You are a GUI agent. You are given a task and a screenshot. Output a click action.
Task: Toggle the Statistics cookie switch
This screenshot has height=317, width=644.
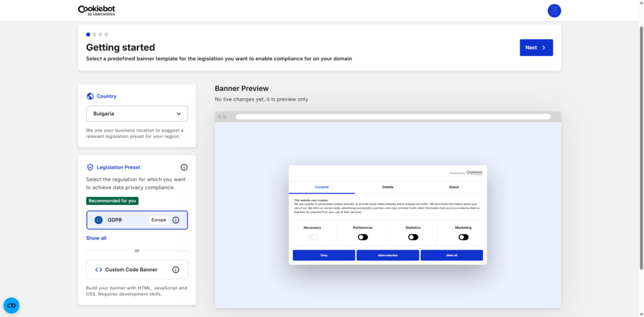[x=413, y=237]
